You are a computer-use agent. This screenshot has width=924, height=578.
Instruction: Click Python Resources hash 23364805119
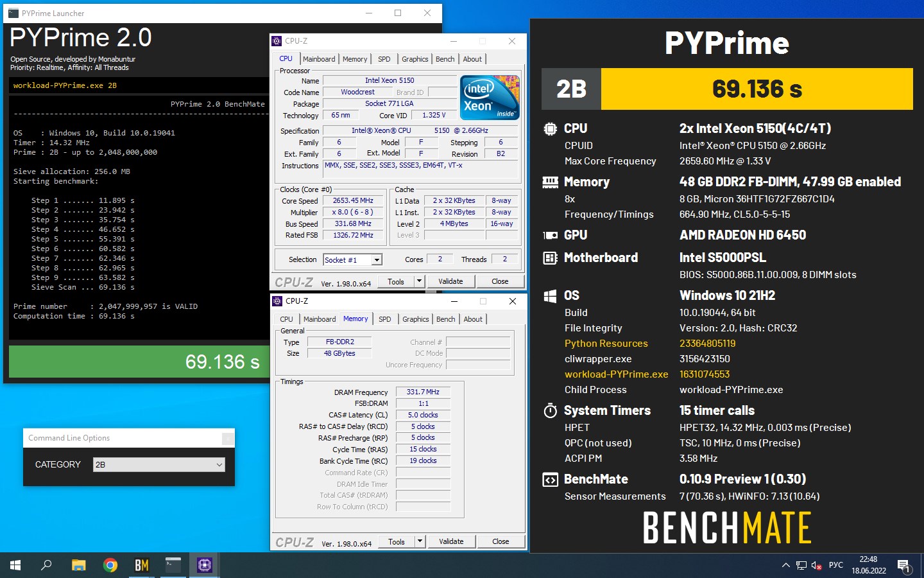(x=708, y=344)
